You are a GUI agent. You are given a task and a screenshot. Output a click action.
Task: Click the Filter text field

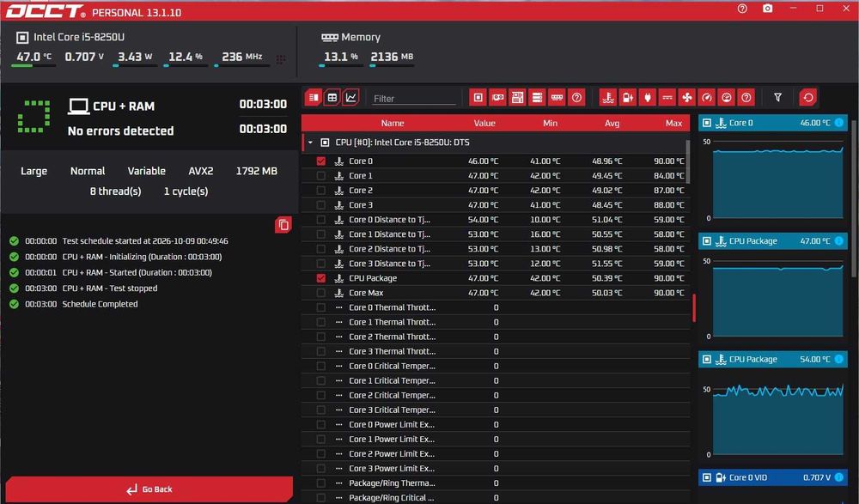[x=414, y=99]
